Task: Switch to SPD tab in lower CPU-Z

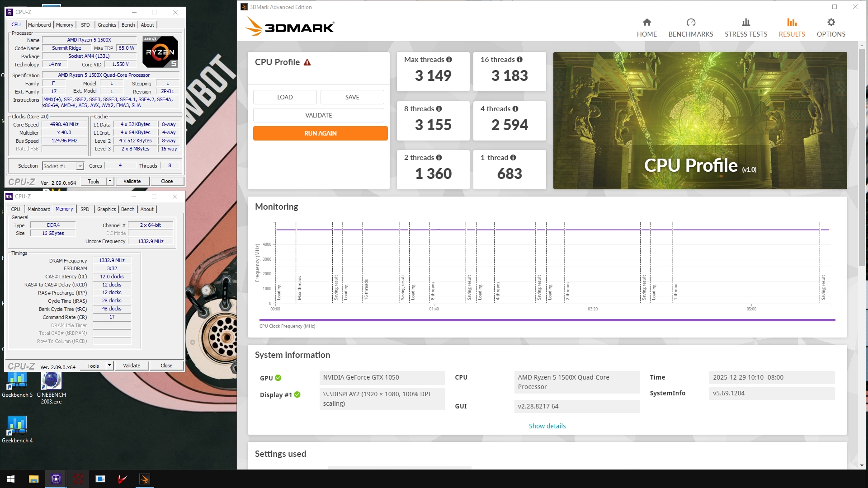Action: click(x=85, y=209)
